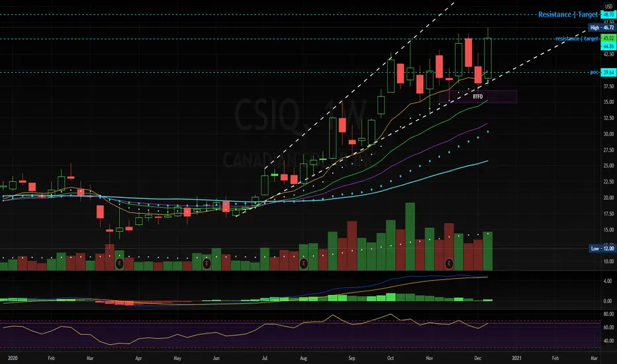Open the earnings marker in mid-March

click(119, 263)
